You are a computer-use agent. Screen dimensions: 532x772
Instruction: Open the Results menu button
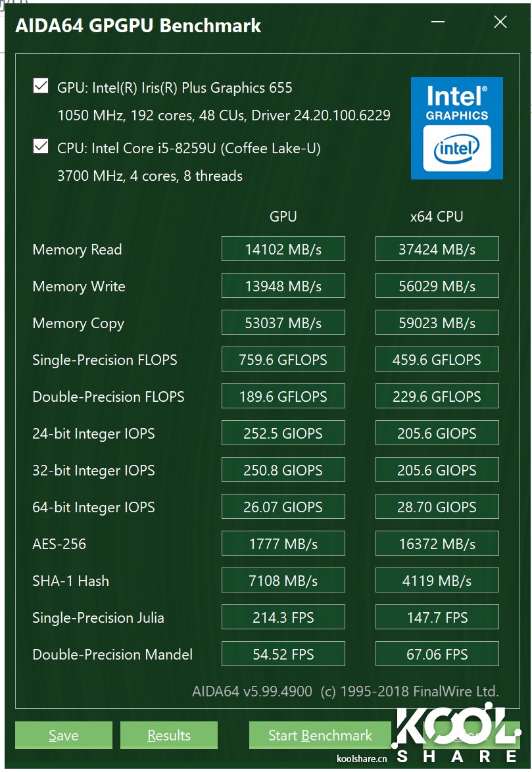[168, 735]
